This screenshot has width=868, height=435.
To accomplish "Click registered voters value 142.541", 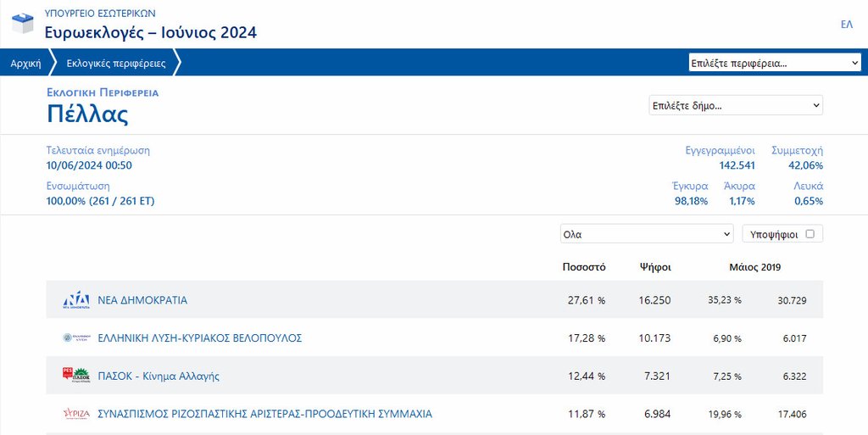I will click(x=737, y=165).
